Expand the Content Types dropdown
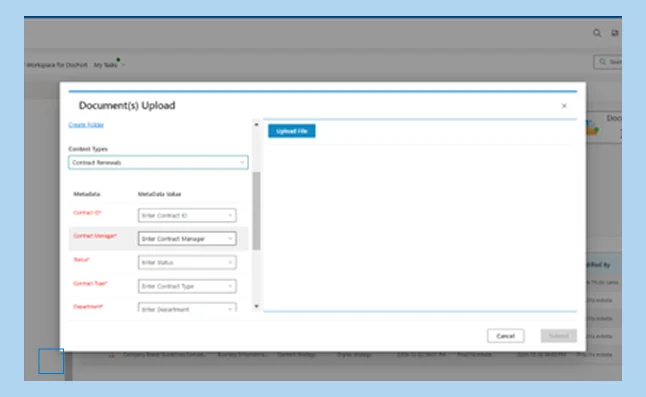This screenshot has width=646, height=397. click(x=158, y=162)
